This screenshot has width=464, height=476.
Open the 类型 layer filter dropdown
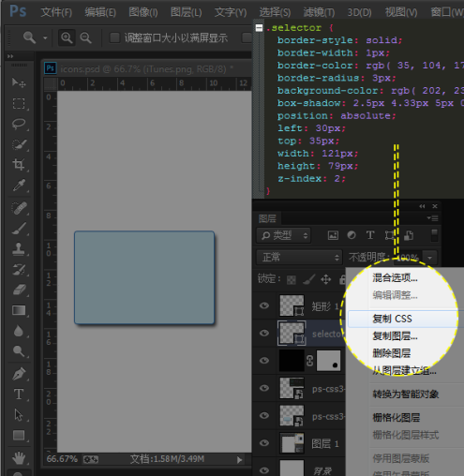click(284, 235)
